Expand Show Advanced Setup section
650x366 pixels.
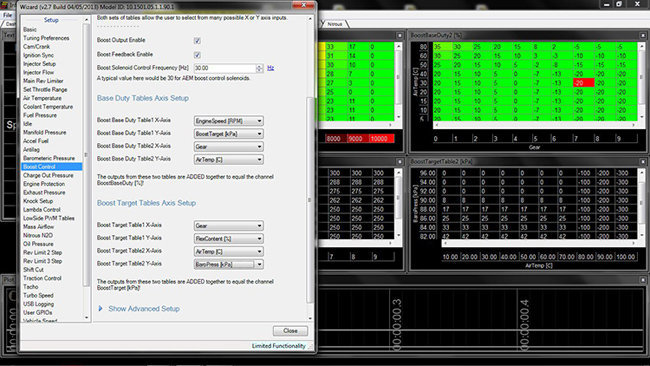click(x=139, y=309)
